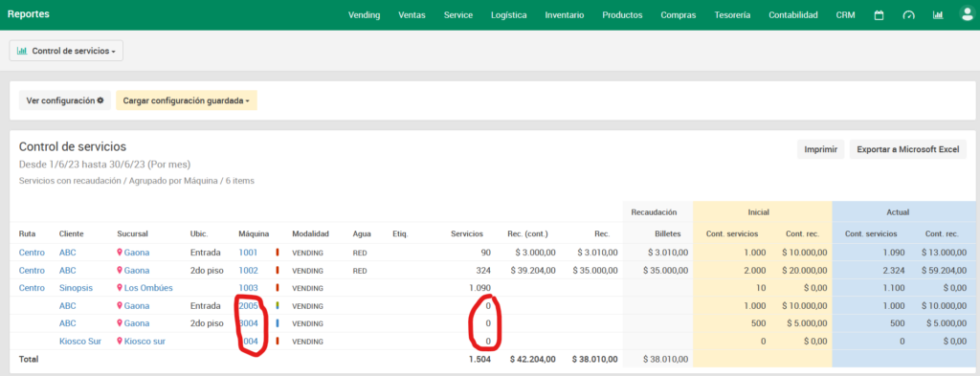This screenshot has width=980, height=376.
Task: Click the map pin in machine 2005 row
Action: [120, 305]
